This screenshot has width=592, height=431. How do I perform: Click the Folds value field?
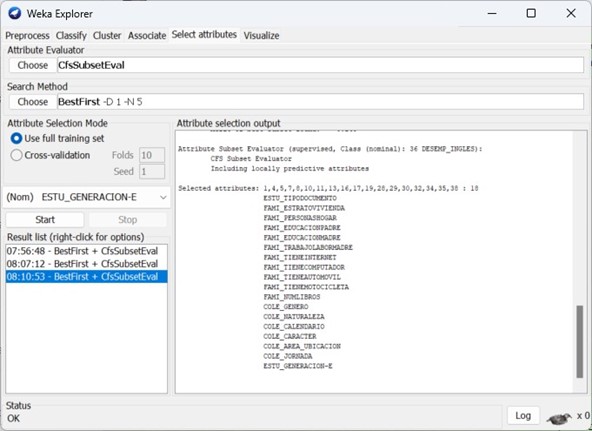click(152, 155)
